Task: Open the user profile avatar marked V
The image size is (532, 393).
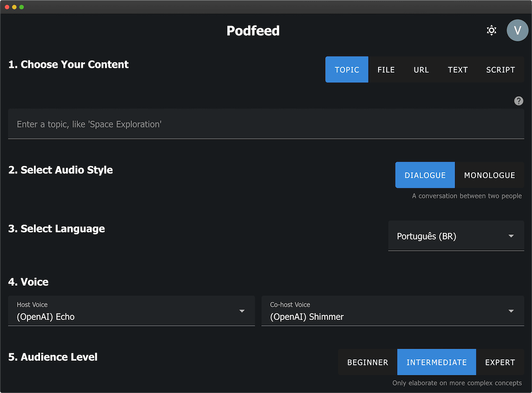Action: [517, 30]
